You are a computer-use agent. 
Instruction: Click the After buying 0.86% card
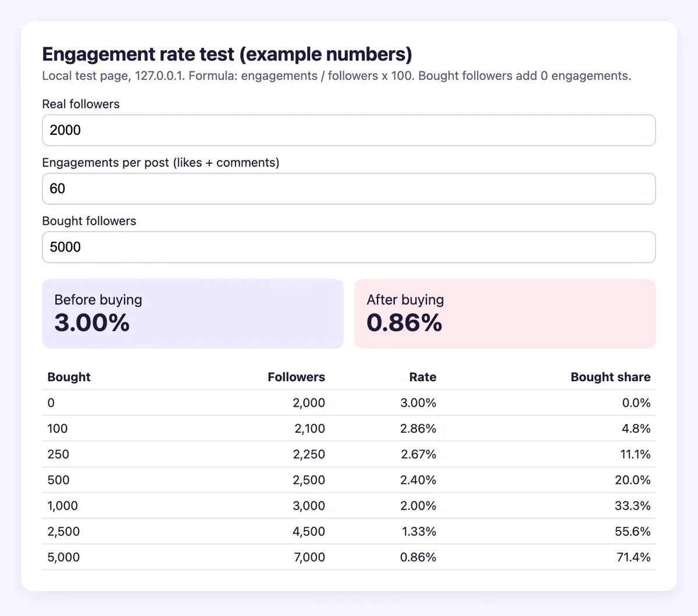point(505,314)
